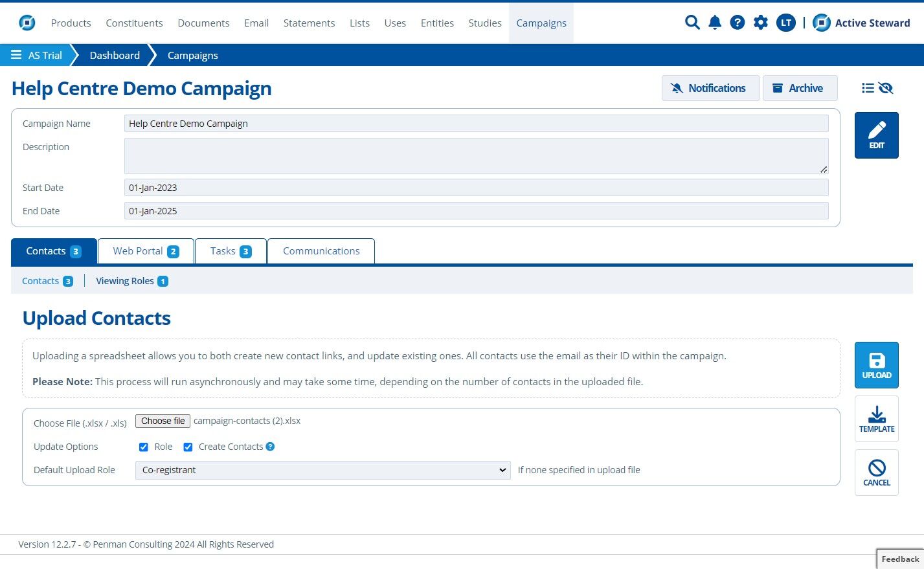The width and height of the screenshot is (924, 569).
Task: Click the Help Centre Demo Campaign heading
Action: (x=142, y=89)
